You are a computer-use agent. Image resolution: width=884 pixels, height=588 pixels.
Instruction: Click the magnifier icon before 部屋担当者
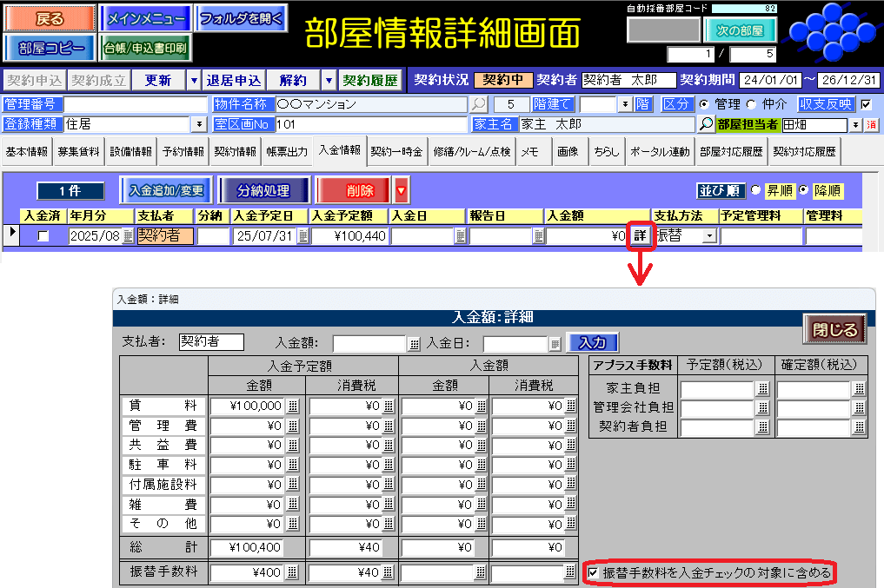click(x=707, y=125)
